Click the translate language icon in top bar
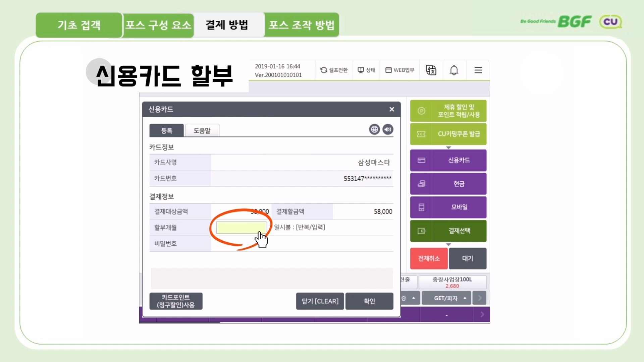The image size is (644, 362). (x=431, y=70)
